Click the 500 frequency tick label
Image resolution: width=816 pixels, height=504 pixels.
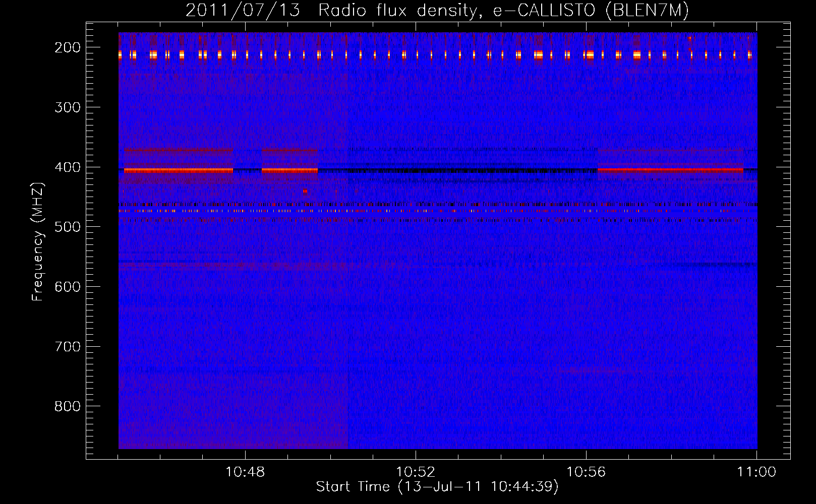(68, 227)
